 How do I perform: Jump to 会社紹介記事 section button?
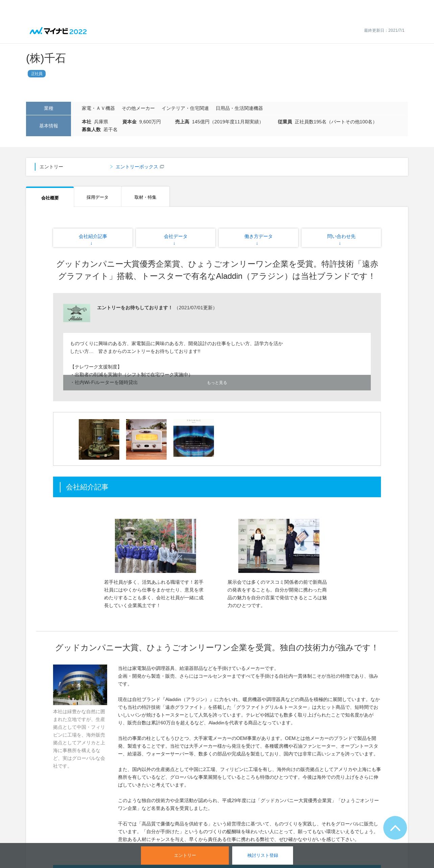coord(93,238)
